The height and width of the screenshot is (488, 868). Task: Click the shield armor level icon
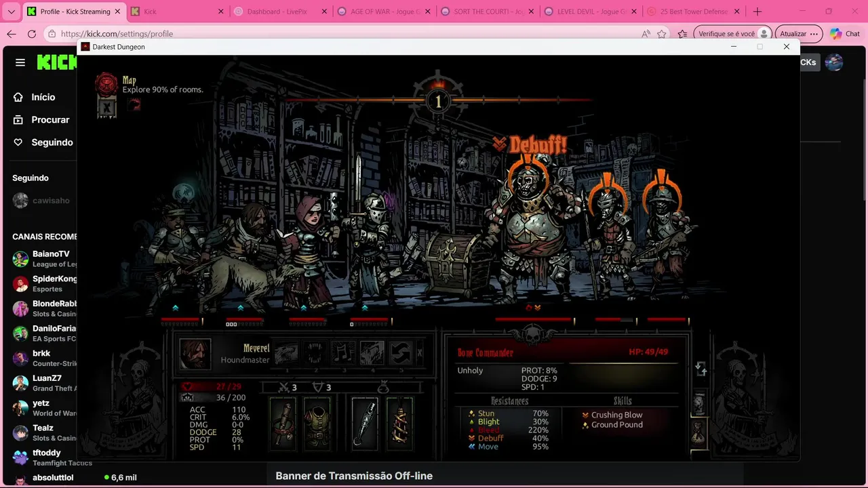click(317, 388)
